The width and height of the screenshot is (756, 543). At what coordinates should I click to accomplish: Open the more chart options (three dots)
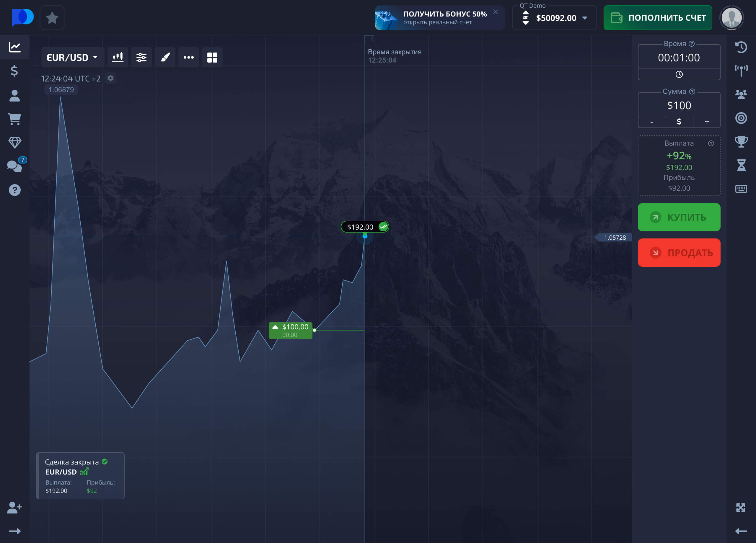pos(189,57)
